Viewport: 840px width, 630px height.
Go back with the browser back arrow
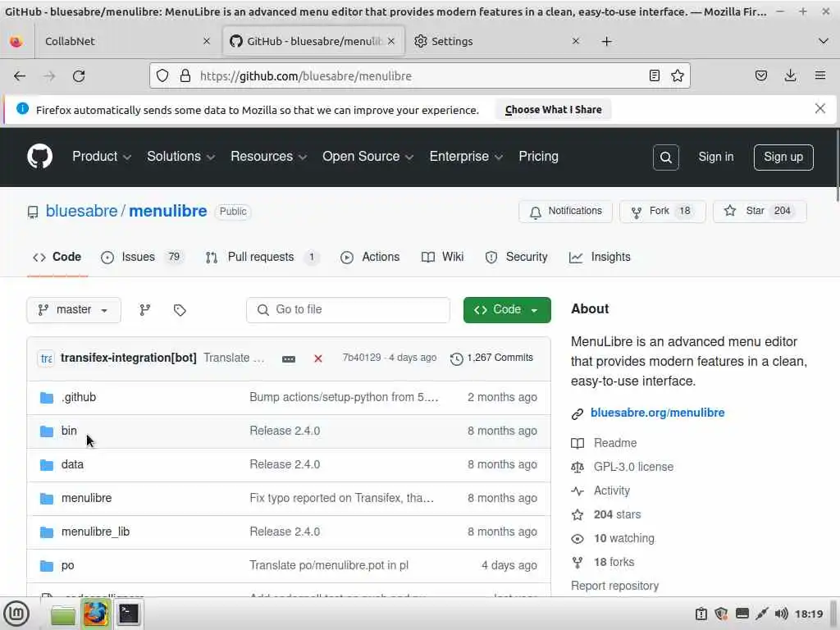(20, 76)
